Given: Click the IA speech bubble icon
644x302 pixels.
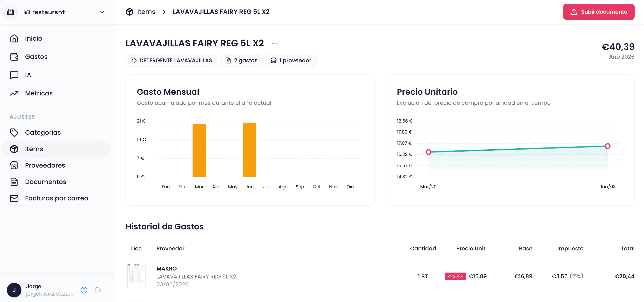Looking at the screenshot, I should pos(14,75).
